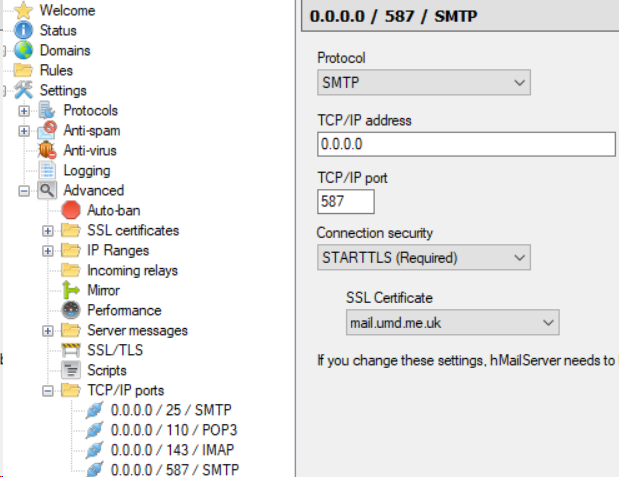Select the Domains tree item

(65, 51)
